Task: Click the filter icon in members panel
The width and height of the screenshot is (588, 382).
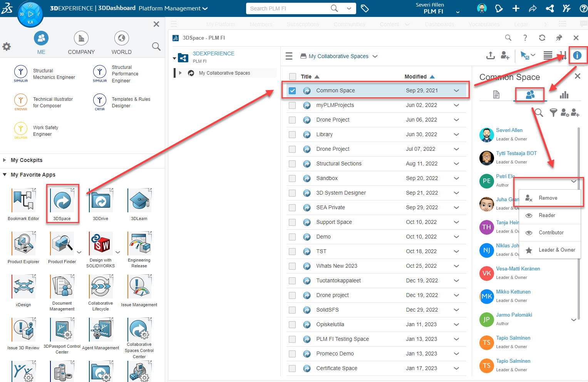Action: (553, 113)
